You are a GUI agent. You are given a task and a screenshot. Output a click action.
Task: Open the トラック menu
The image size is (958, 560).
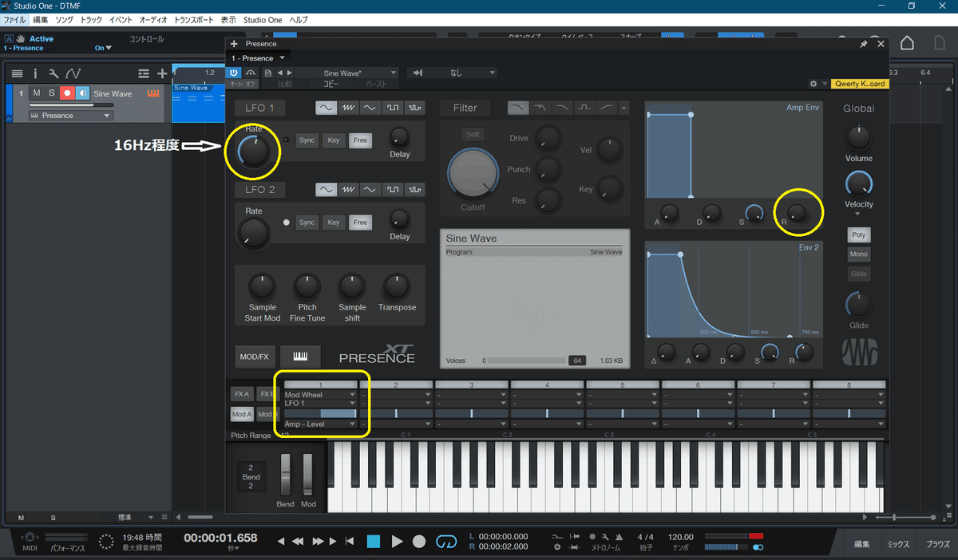click(91, 19)
